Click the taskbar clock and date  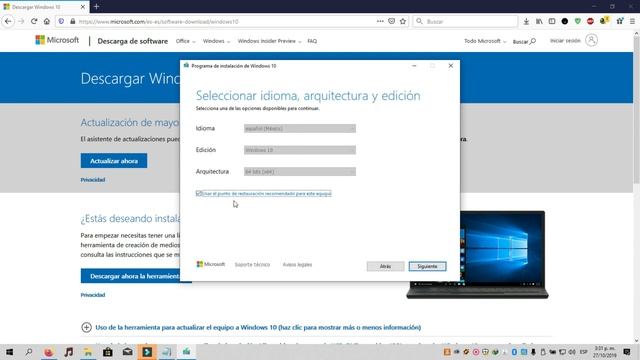[604, 352]
